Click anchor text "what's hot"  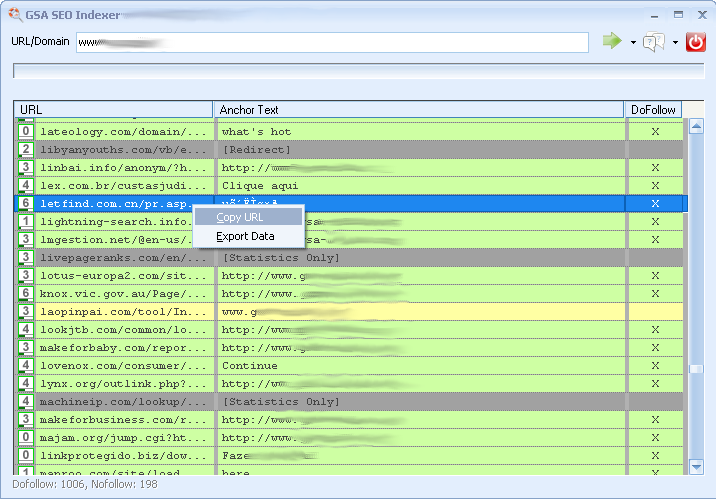click(256, 131)
